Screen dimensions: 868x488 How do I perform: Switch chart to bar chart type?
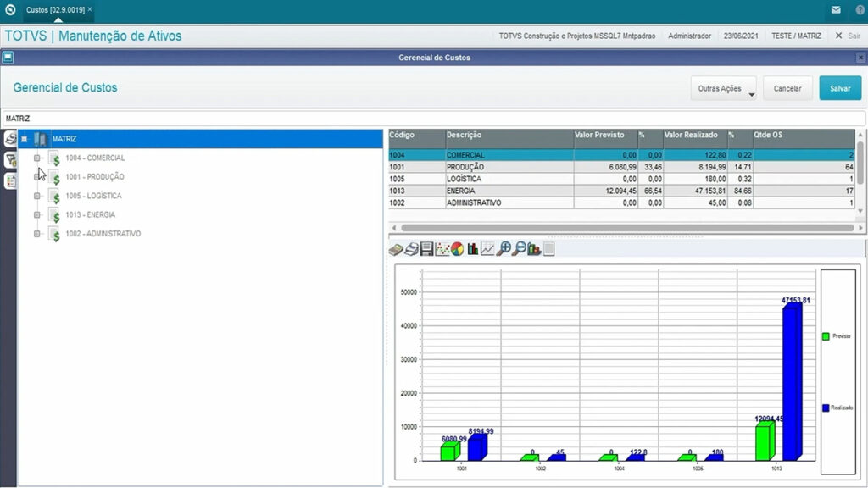[473, 250]
